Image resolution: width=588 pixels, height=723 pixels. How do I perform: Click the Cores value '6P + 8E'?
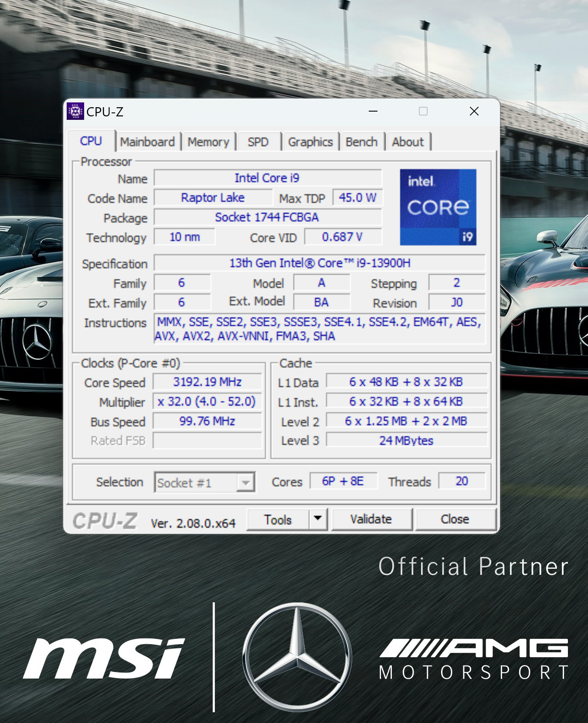tap(343, 481)
